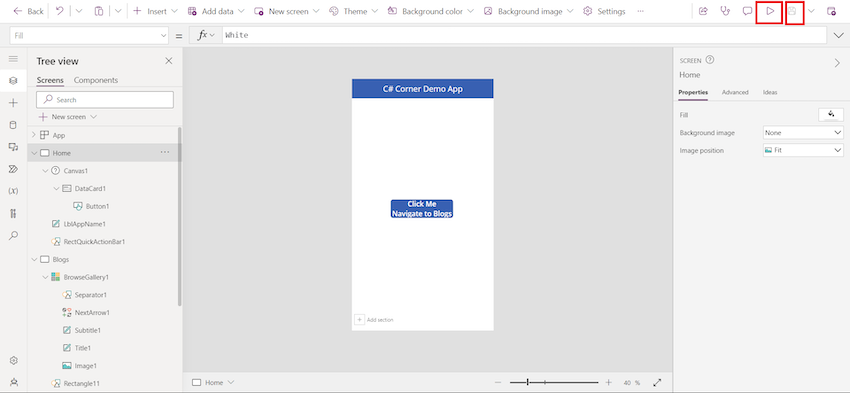Screen dimensions: 850x393
Task: Select Button1 in the tree
Action: [x=97, y=207]
